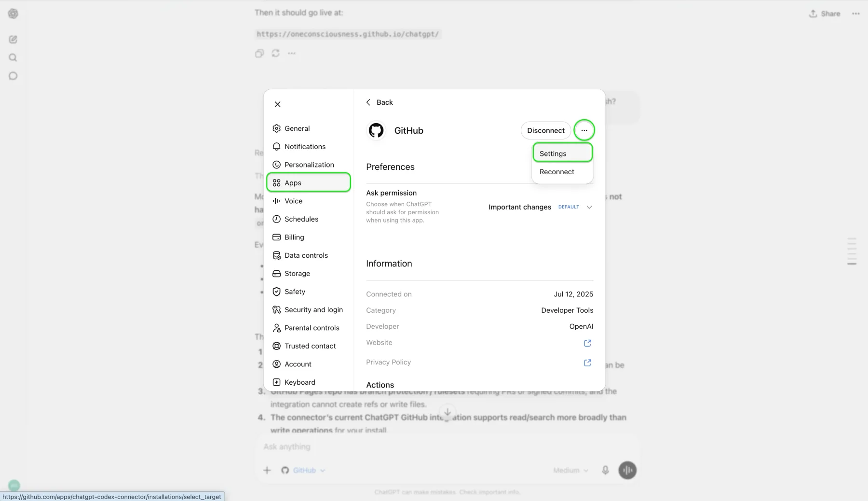
Task: Start a new chat from the sidebar
Action: [13, 40]
